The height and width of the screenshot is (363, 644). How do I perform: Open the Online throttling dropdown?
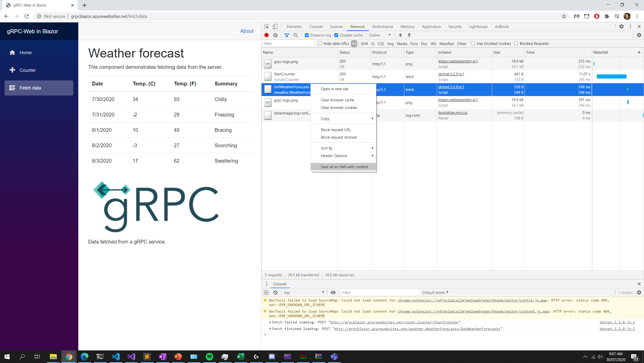point(379,35)
